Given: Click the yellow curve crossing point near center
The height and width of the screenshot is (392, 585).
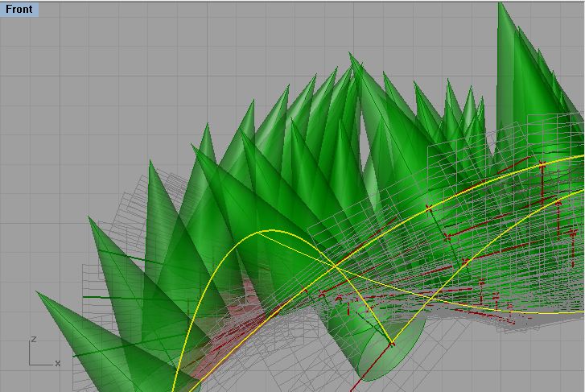Looking at the screenshot, I should (334, 266).
